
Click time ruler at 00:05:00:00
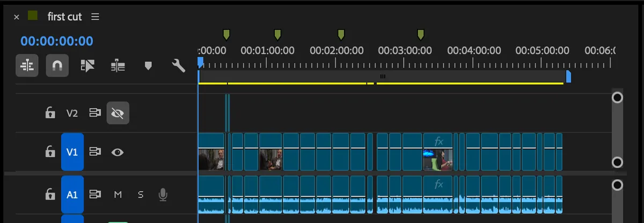(x=543, y=51)
